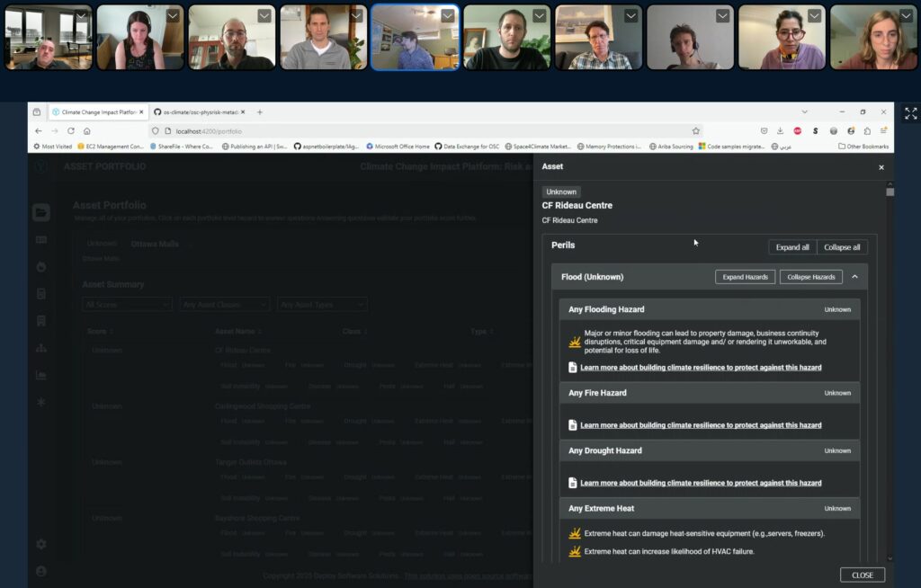Screen dimensions: 921x588
Task: Collapse the Flood (Unknown) section chevron
Action: point(854,277)
